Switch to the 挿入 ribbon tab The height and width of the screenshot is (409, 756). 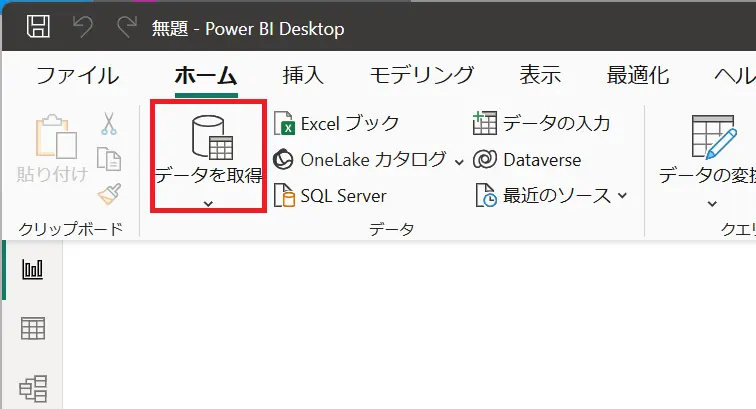click(303, 75)
